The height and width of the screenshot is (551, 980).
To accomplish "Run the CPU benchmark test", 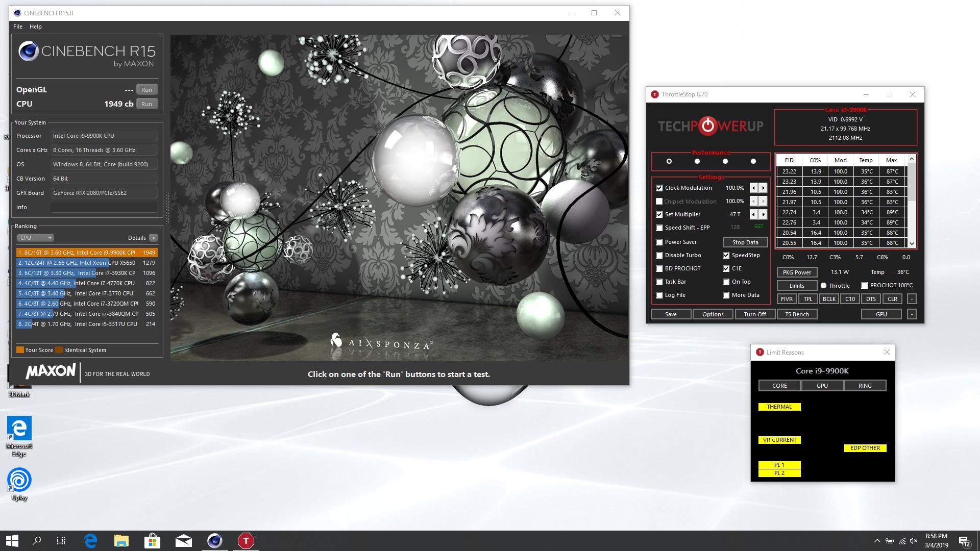I will coord(146,104).
